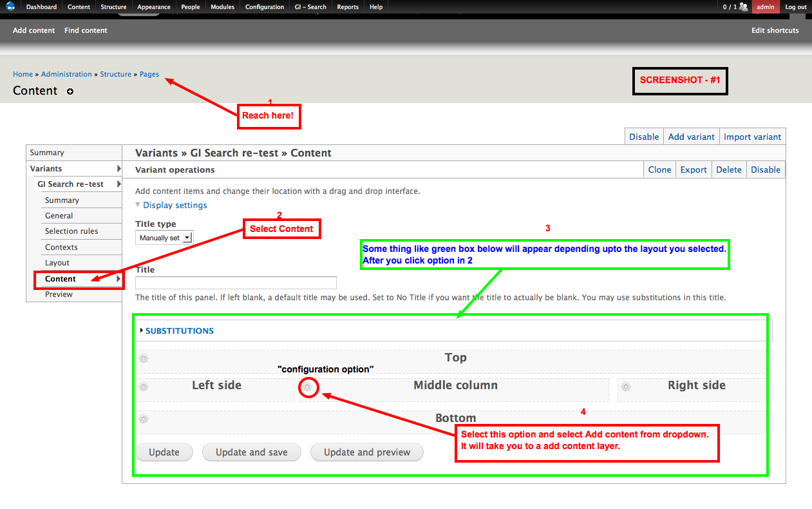This screenshot has height=509, width=812.
Task: Open GI - Search admin menu item
Action: click(310, 7)
